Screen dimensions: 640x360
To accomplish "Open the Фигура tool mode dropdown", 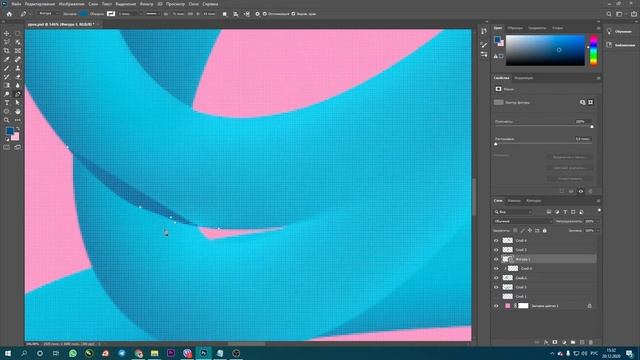I will coord(49,13).
